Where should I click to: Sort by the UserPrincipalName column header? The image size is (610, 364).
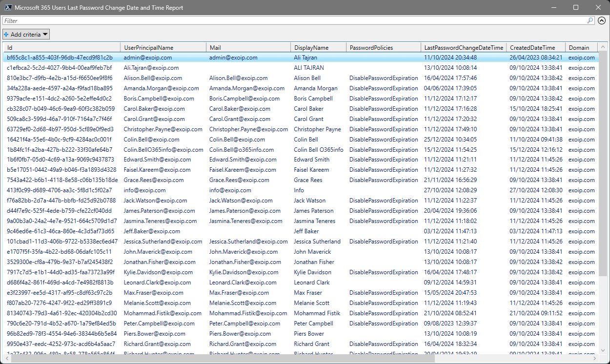click(149, 48)
